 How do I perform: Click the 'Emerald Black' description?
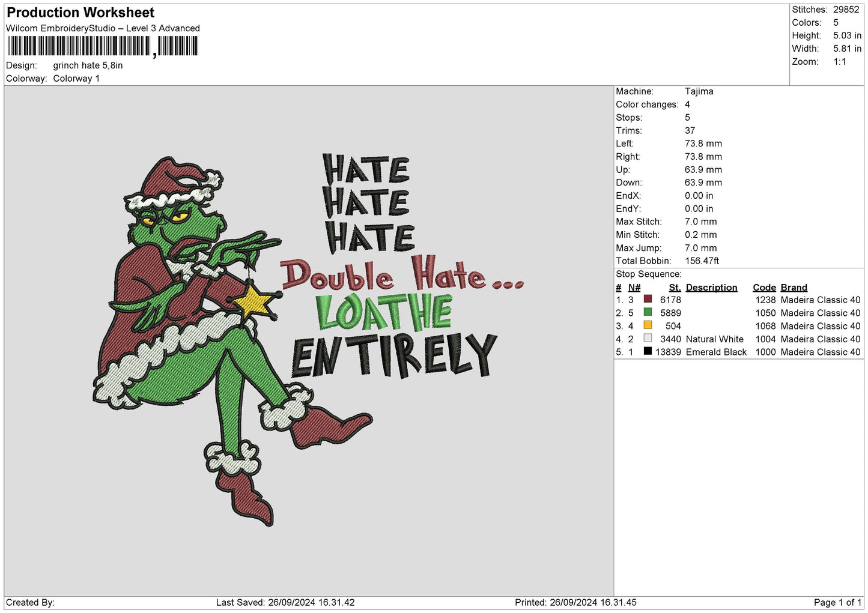pos(716,352)
